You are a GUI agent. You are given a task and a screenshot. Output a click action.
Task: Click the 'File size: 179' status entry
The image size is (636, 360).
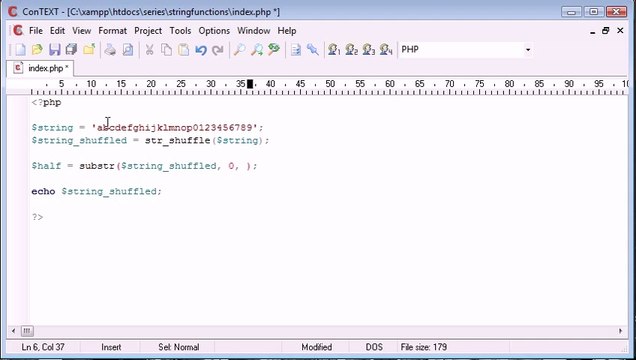[423, 347]
